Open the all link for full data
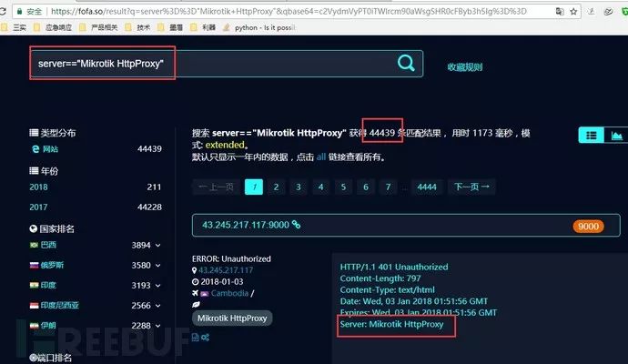628x364 pixels. [320, 157]
